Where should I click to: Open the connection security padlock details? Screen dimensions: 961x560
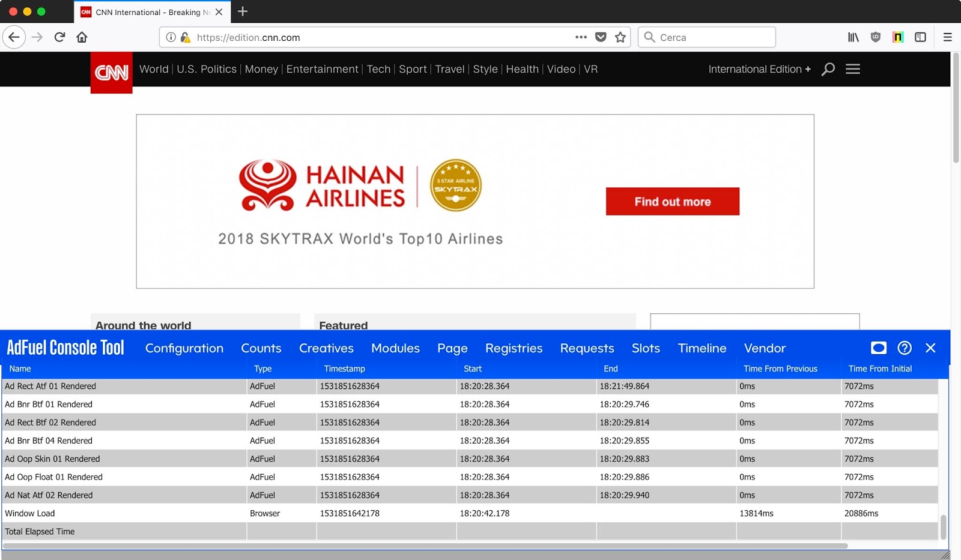(186, 37)
